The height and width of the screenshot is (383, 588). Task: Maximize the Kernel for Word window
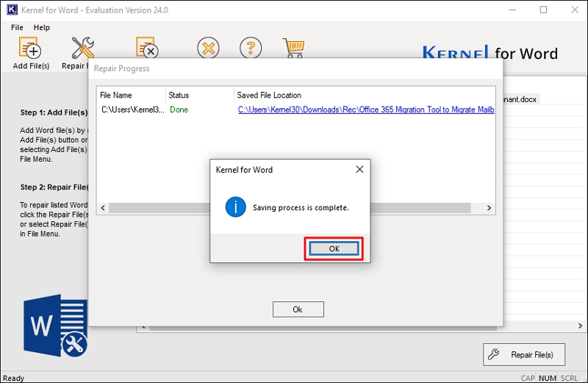(x=543, y=10)
